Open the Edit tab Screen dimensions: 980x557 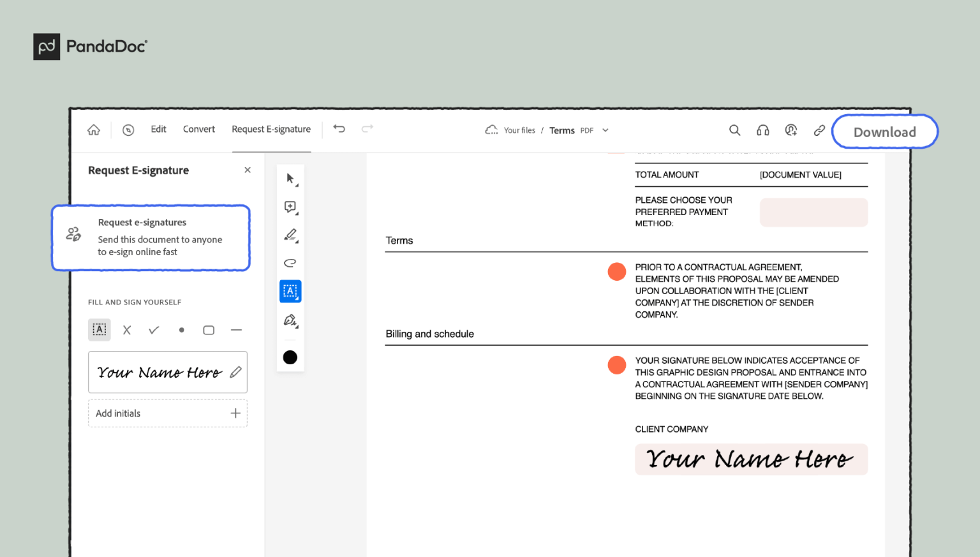click(158, 129)
